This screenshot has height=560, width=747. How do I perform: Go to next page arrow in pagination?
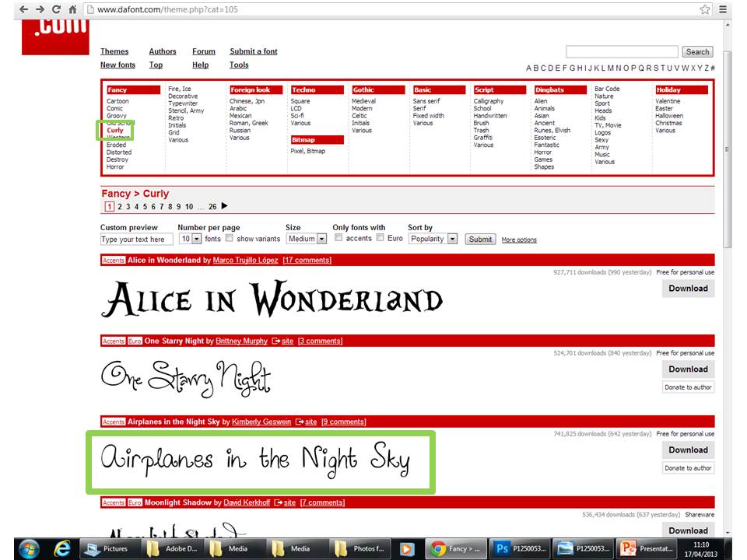[x=224, y=205]
